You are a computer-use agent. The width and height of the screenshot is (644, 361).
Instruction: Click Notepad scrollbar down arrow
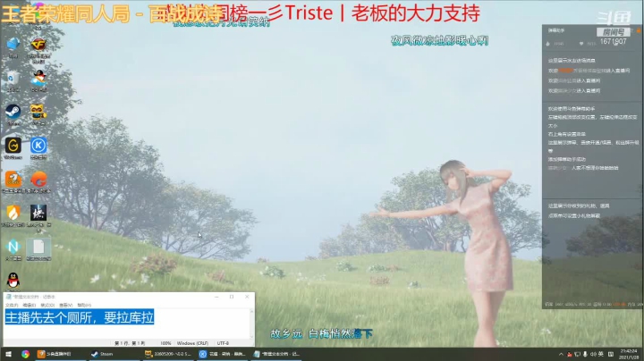[251, 337]
